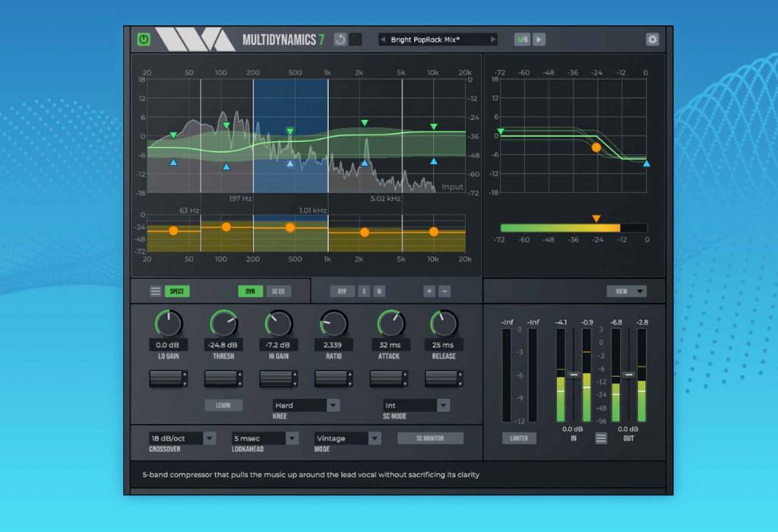The width and height of the screenshot is (778, 532).
Task: Click the copy A to B arrow button
Action: [x=539, y=40]
